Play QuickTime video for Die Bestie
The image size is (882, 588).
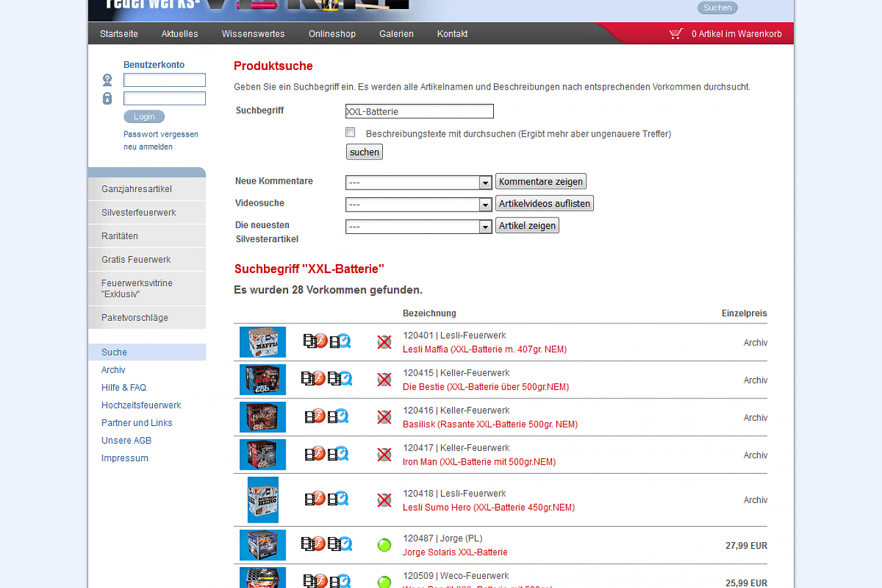[x=340, y=378]
